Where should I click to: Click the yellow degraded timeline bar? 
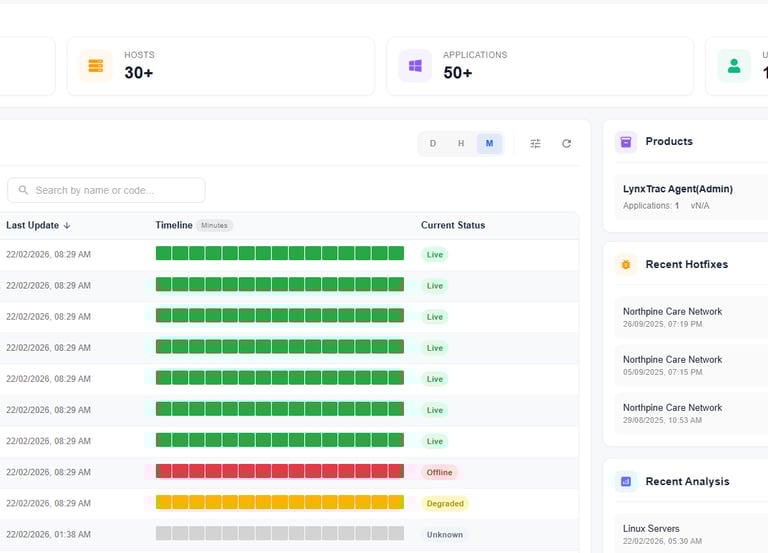tap(279, 503)
